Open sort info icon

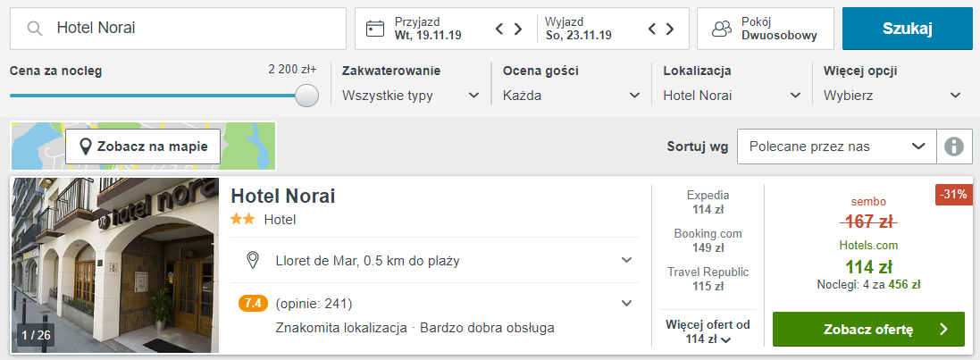tap(954, 147)
